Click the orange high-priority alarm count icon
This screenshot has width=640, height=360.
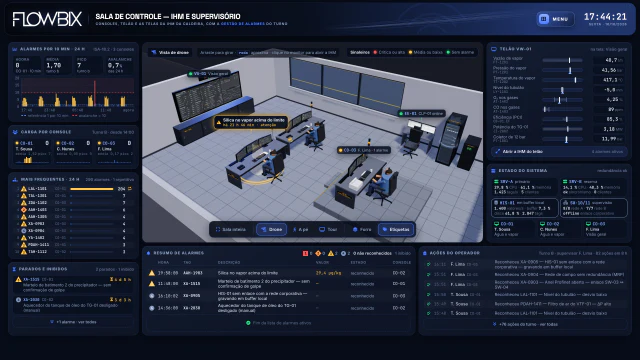click(x=318, y=253)
